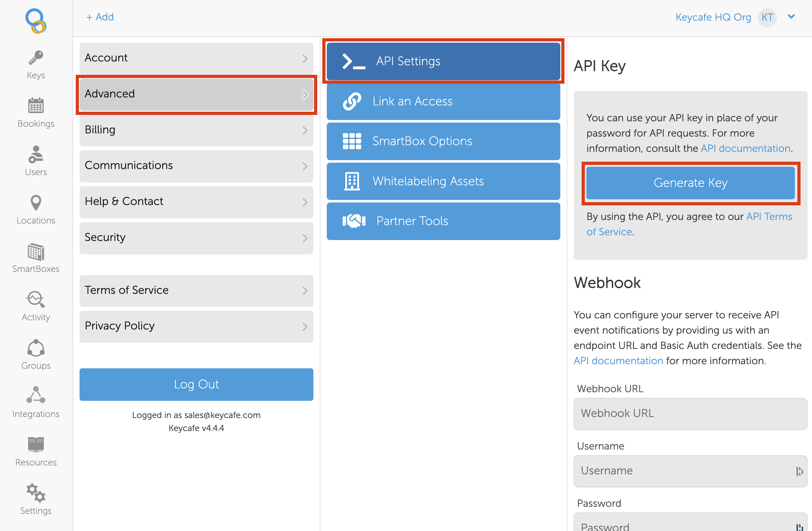
Task: Expand the account dropdown arrow at top right
Action: 791,17
